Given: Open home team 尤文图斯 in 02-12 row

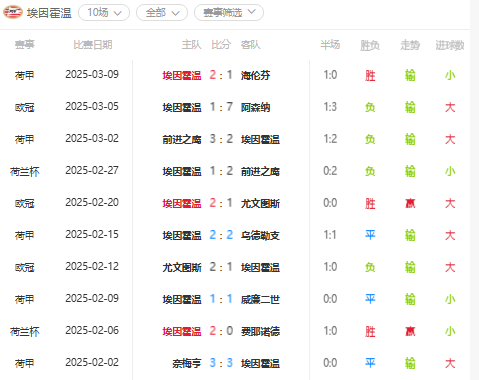Looking at the screenshot, I should coord(182,267).
